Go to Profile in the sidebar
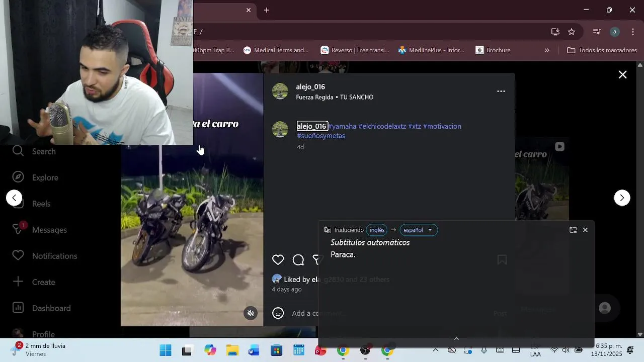Viewport: 644px width, 362px height. coord(33,334)
